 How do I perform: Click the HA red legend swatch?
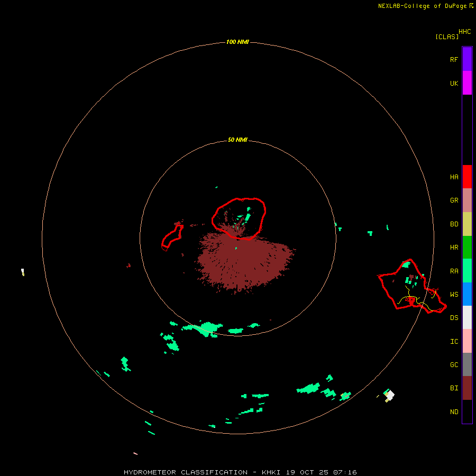(x=467, y=177)
